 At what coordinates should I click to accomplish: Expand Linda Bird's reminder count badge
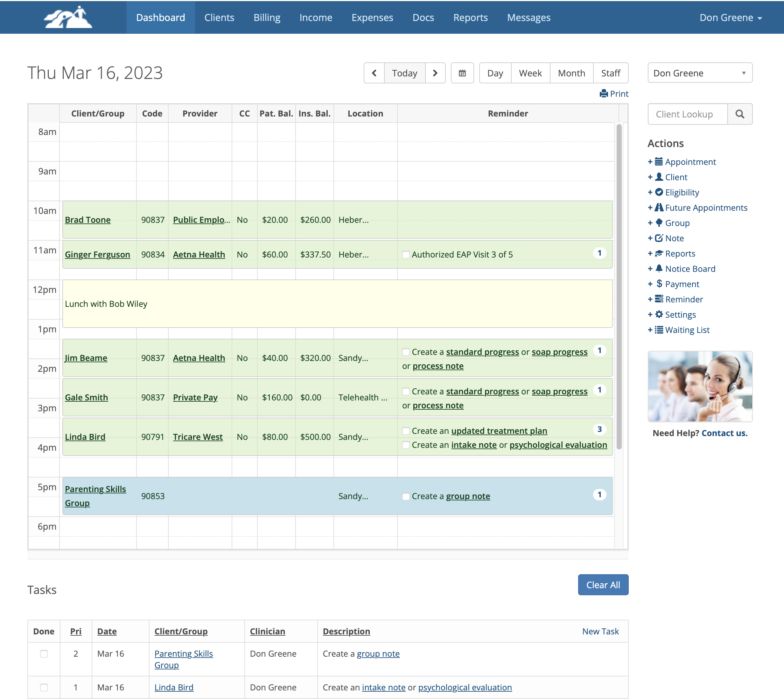click(x=599, y=429)
